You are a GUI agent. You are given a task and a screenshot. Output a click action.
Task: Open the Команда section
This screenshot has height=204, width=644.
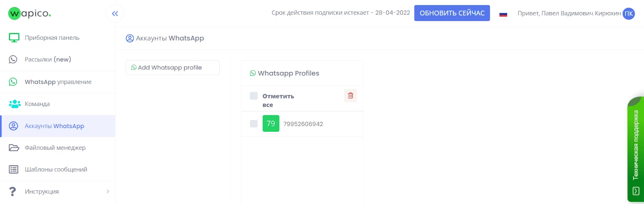58,104
